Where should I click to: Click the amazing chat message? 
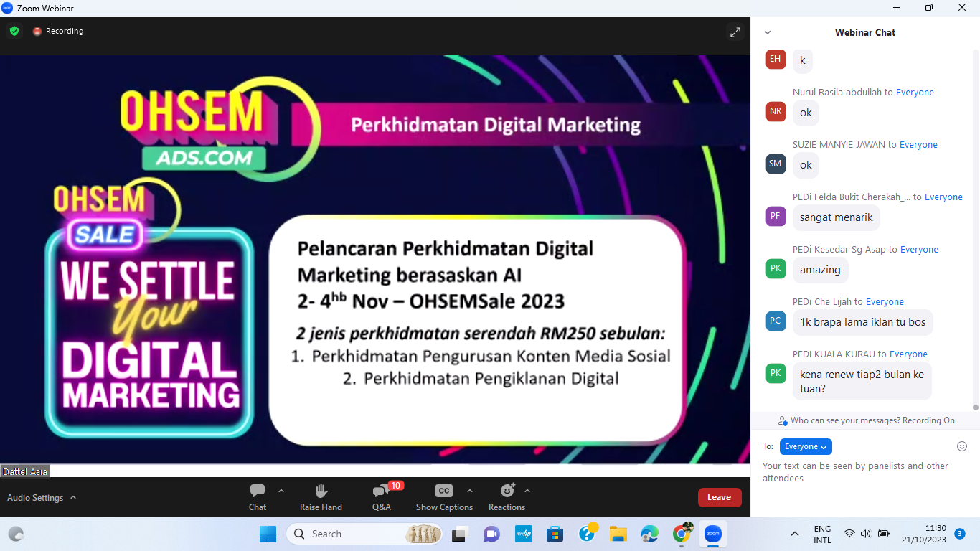pos(820,269)
